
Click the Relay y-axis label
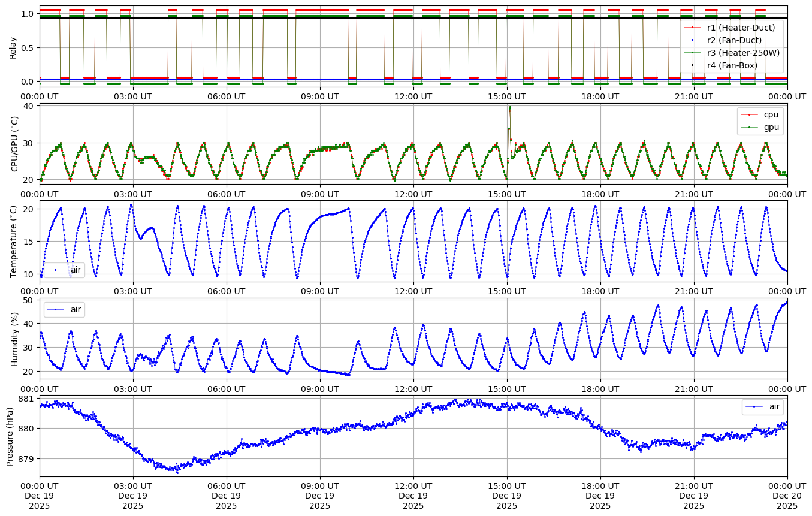click(x=13, y=47)
